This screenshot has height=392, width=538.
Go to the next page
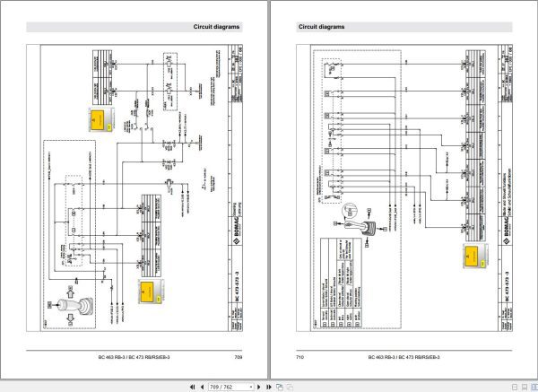point(259,387)
